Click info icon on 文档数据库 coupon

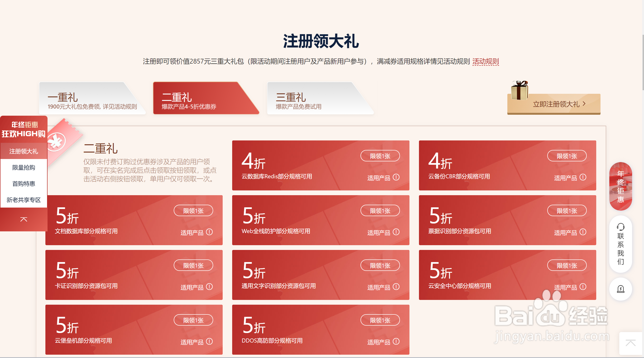209,232
